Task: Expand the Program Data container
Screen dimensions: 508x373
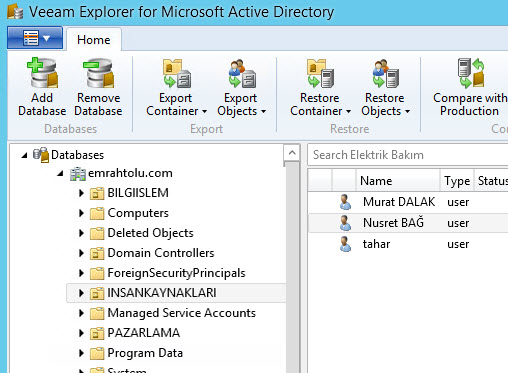Action: (x=81, y=353)
